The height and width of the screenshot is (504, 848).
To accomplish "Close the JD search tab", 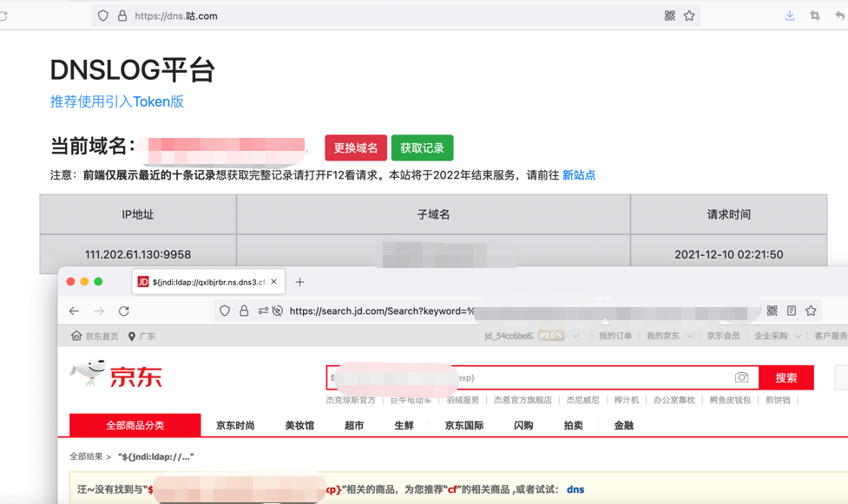I will point(273,282).
